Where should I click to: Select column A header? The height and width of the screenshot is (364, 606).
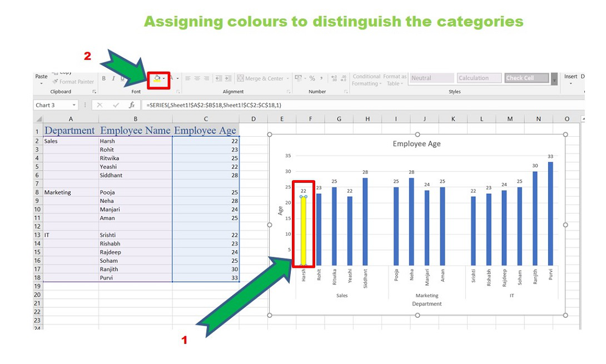(71, 119)
